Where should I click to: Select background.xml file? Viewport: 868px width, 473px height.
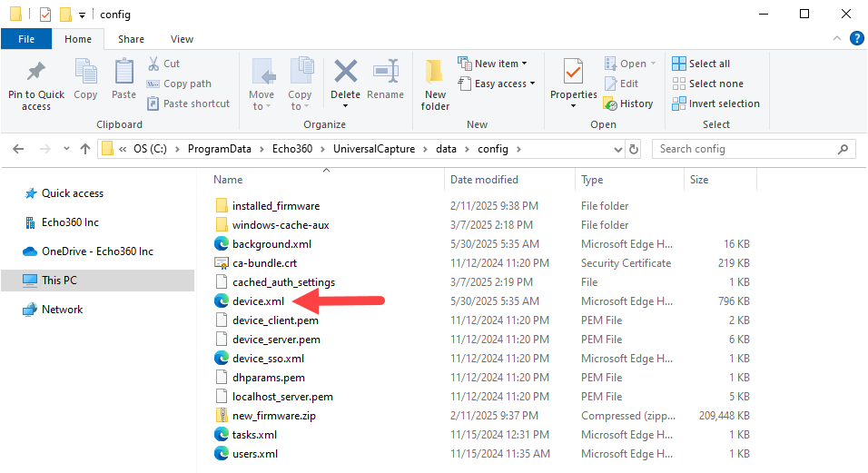271,244
